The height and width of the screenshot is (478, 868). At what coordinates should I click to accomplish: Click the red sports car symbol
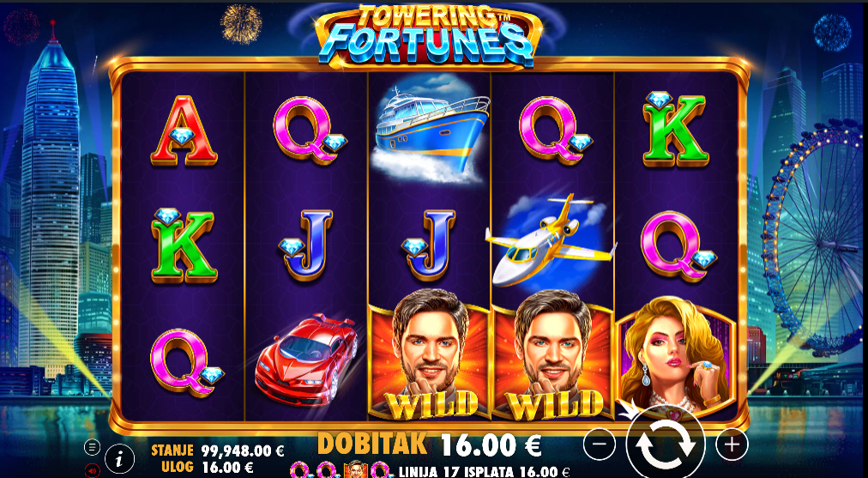point(305,359)
